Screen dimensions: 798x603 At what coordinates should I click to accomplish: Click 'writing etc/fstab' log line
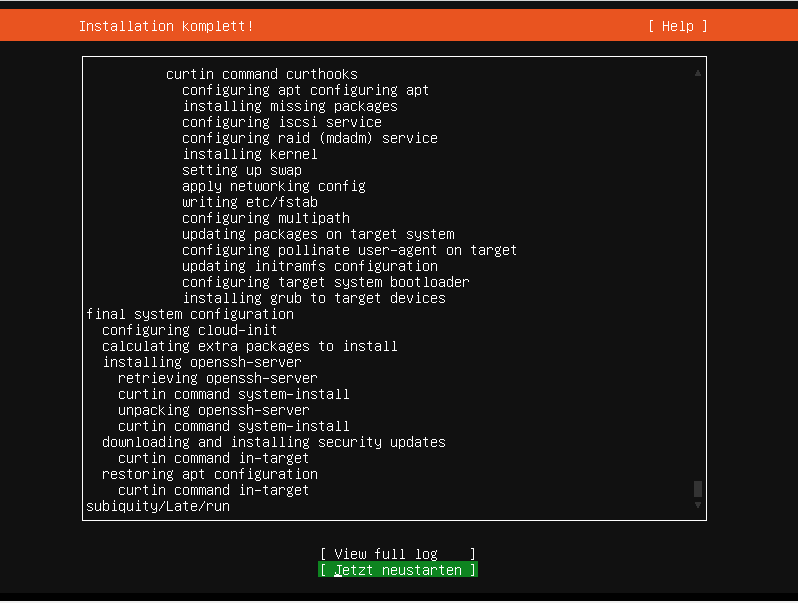[250, 203]
